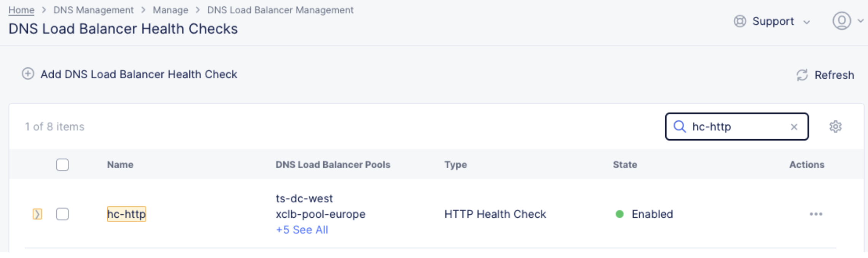Click the search magnifier icon
The height and width of the screenshot is (258, 868).
[x=679, y=127]
